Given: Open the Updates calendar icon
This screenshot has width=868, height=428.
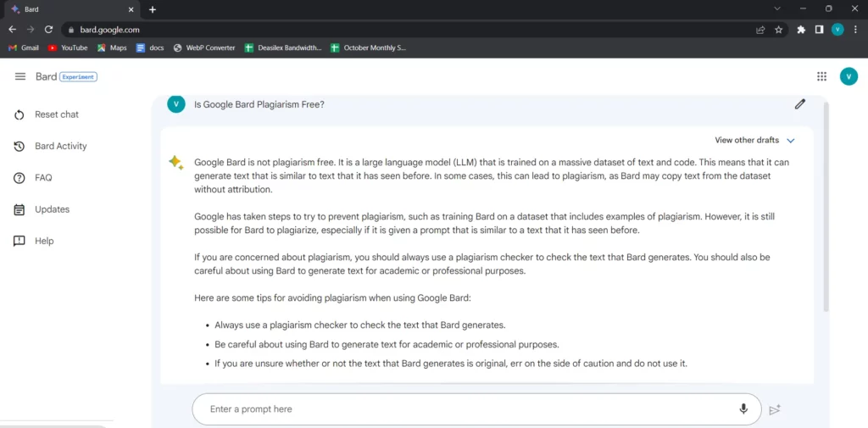Looking at the screenshot, I should pyautogui.click(x=19, y=210).
